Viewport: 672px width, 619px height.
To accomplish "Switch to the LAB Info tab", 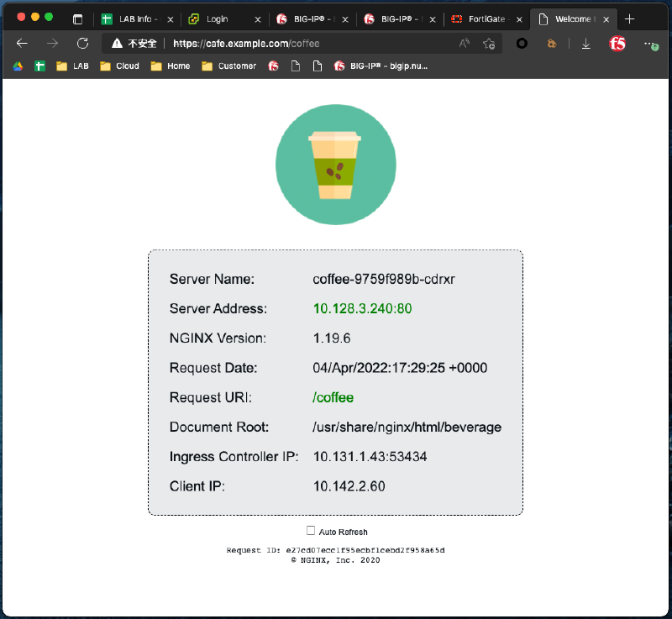I will (133, 18).
